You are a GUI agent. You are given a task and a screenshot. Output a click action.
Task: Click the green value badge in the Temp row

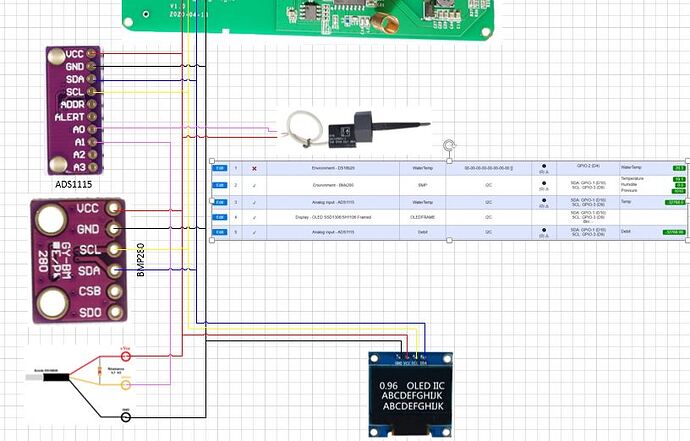pos(675,202)
